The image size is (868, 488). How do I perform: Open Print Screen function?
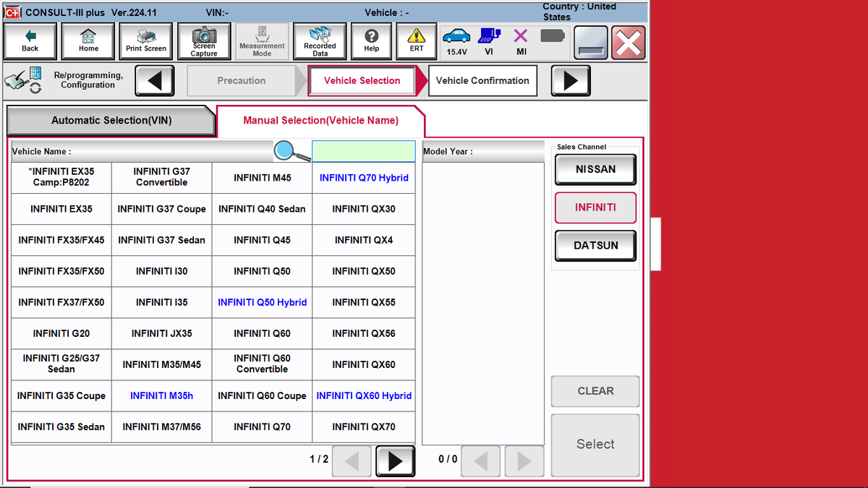click(x=145, y=40)
